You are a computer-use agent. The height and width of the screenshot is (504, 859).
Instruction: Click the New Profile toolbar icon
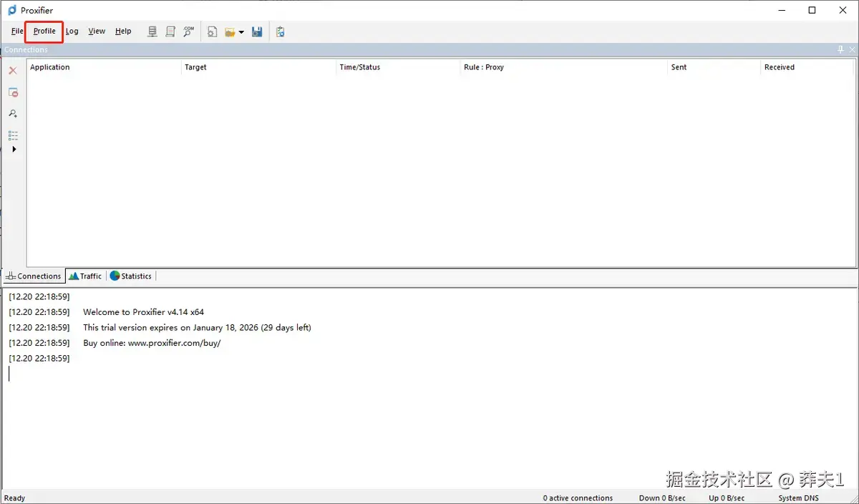[x=213, y=31]
